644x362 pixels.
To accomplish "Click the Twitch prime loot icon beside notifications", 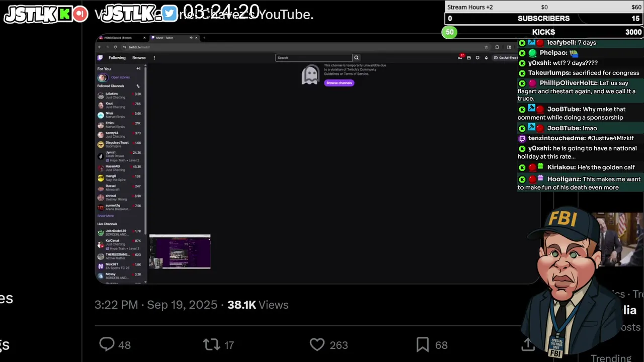I will (x=469, y=58).
